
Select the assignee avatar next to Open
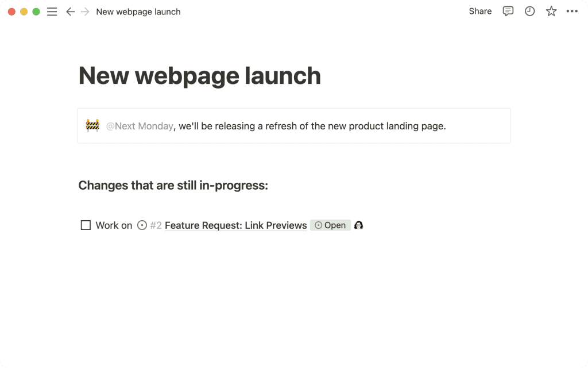(358, 225)
